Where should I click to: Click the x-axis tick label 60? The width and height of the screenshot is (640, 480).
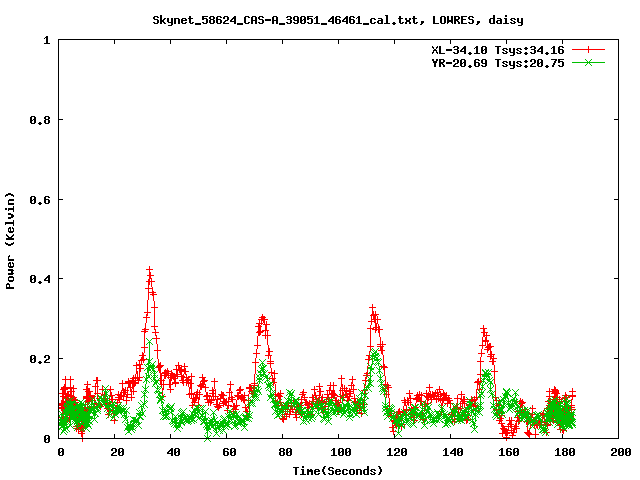tap(229, 452)
